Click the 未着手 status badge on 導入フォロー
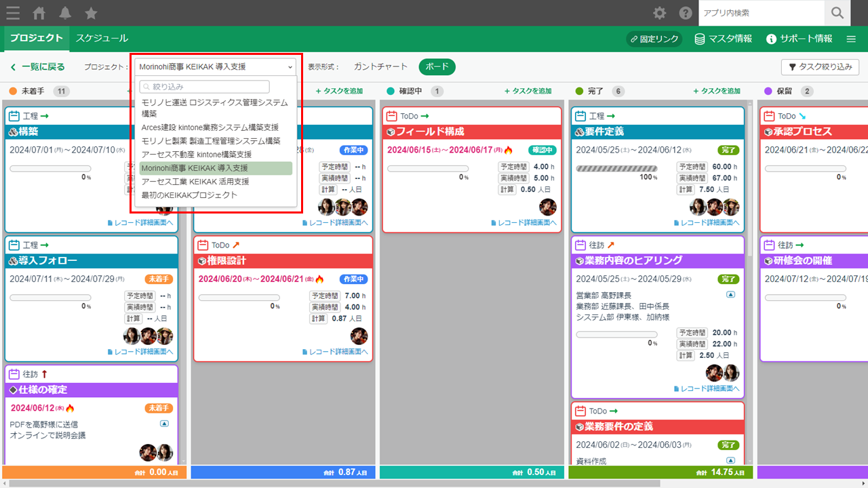This screenshot has height=488, width=868. pos(159,279)
